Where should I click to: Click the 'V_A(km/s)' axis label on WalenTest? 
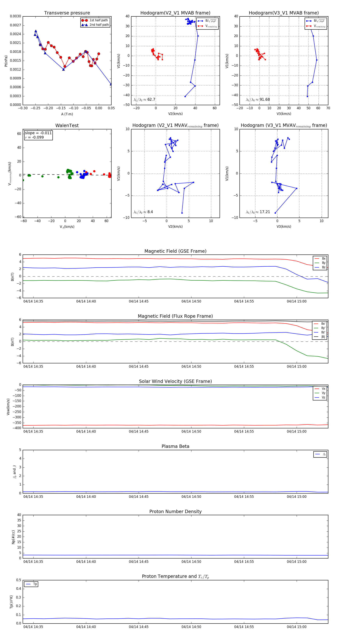(67, 227)
